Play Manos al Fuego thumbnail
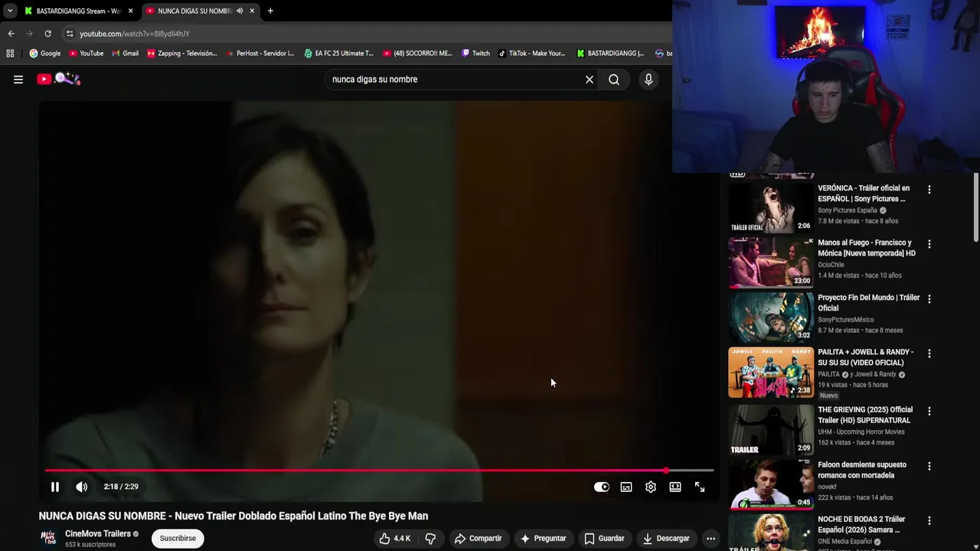 click(770, 262)
